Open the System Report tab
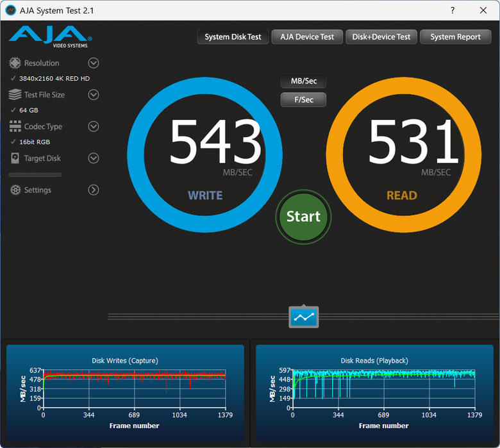This screenshot has height=448, width=500. click(x=455, y=37)
